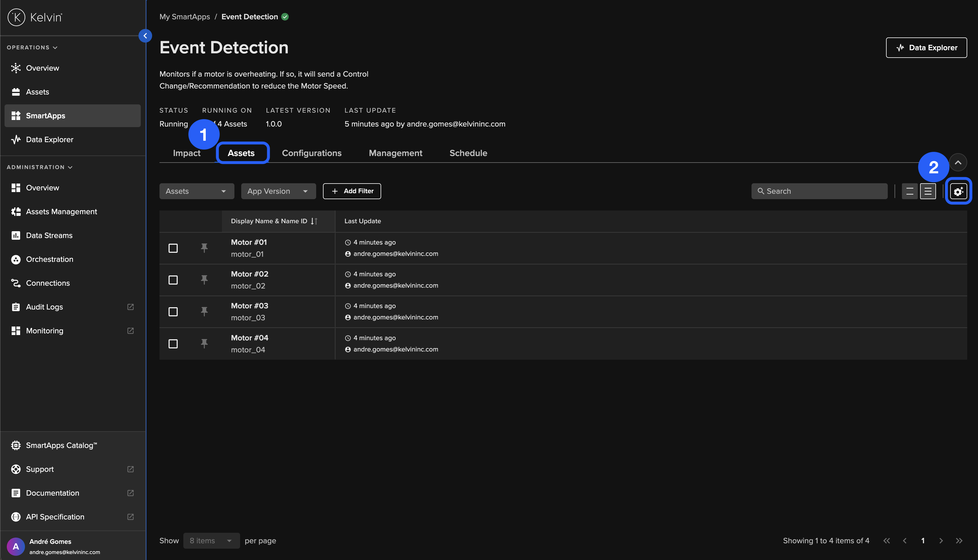Open SmartApps Catalog in sidebar
This screenshot has width=978, height=560.
(61, 445)
